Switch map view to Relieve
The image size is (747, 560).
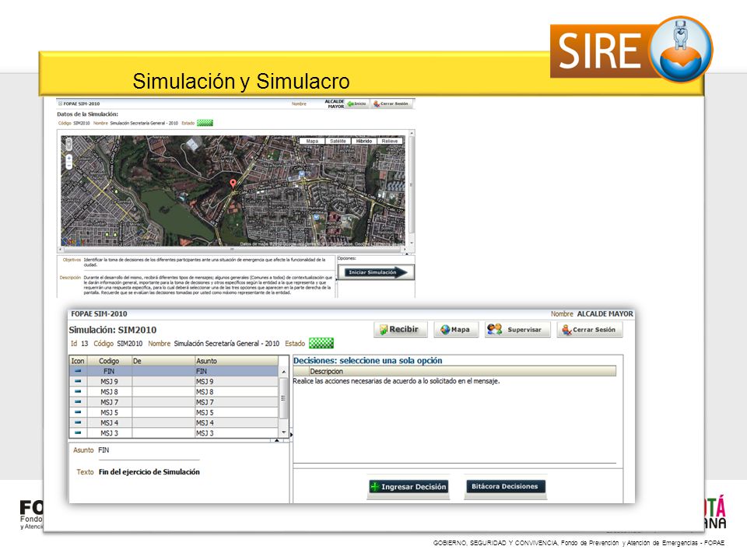pos(389,141)
